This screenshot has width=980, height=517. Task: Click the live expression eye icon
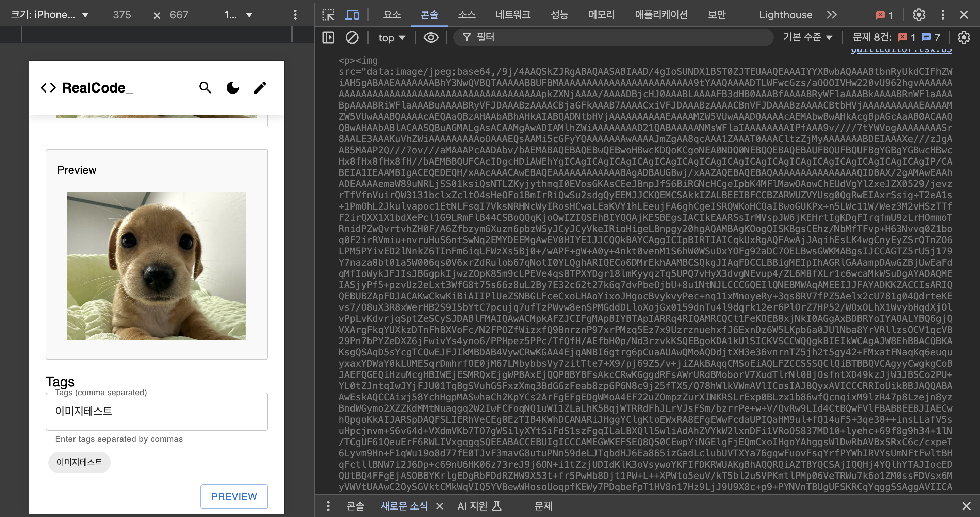click(431, 37)
